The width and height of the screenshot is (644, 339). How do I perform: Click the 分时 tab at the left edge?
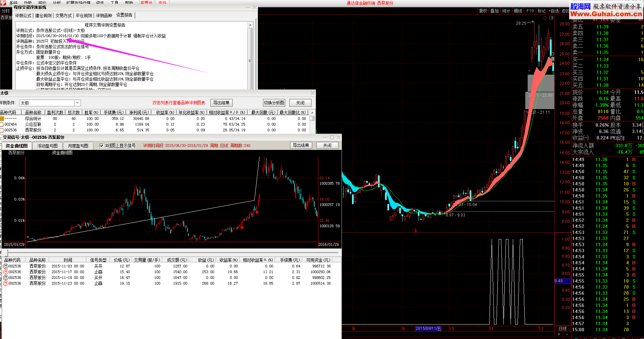click(x=6, y=11)
